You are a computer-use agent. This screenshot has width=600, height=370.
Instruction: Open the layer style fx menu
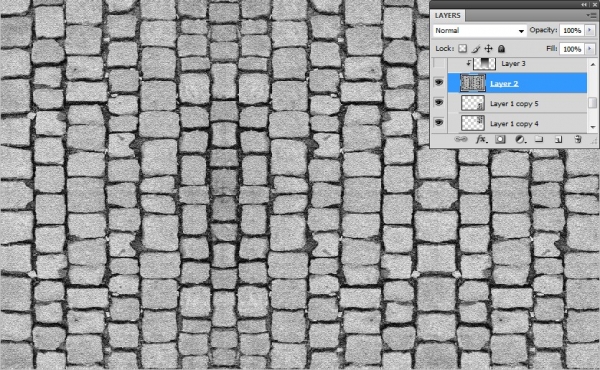[481, 139]
